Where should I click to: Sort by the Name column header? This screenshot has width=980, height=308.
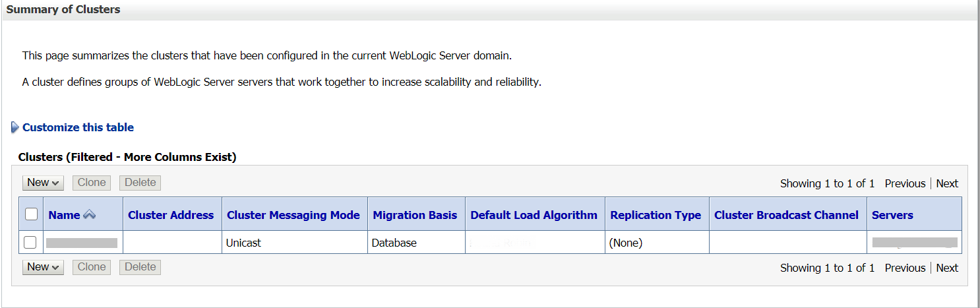(64, 215)
